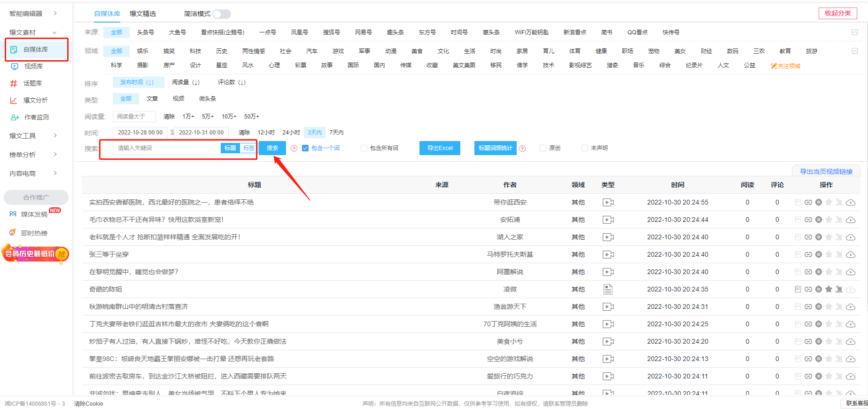Click the 阅读量大于 input field
Image resolution: width=868 pixels, height=409 pixels.
point(134,117)
